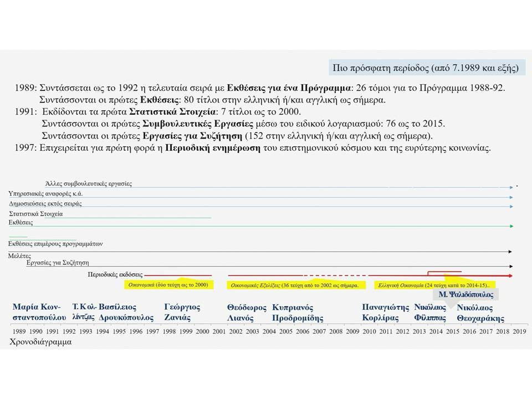Click label 'Εκθέσεις επιμέρους προγραμμάτων'
532x399 pixels.
[x=55, y=244]
